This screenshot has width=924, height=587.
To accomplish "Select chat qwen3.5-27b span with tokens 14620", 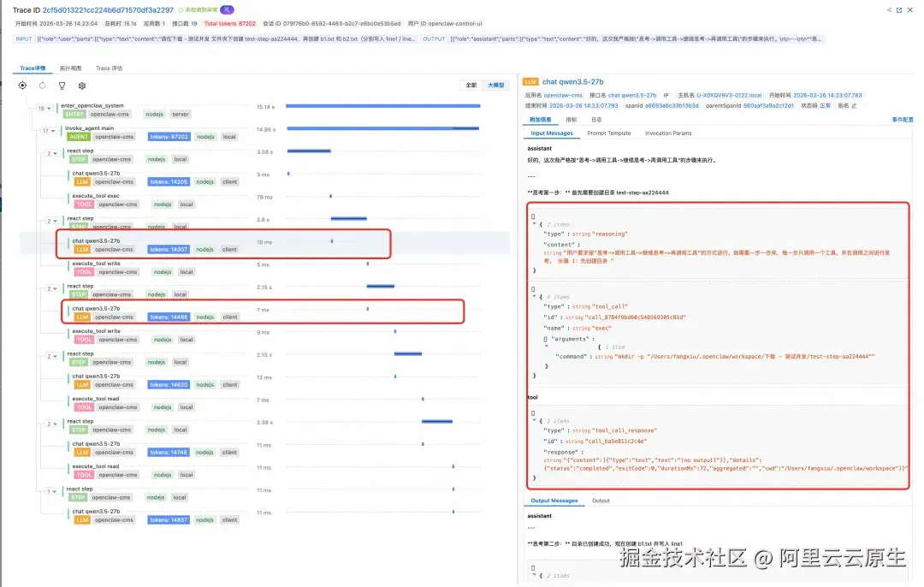I will pyautogui.click(x=155, y=381).
